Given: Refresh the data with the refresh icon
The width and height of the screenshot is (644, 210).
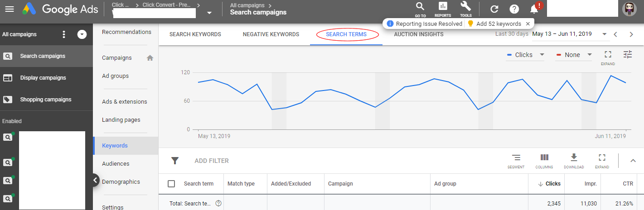Looking at the screenshot, I should [494, 9].
